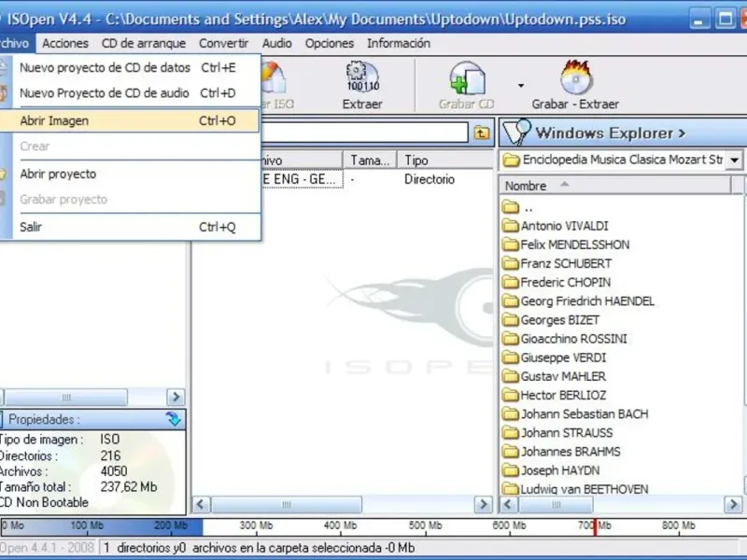
Task: Select the Hector BERLIOZ folder
Action: [x=555, y=395]
